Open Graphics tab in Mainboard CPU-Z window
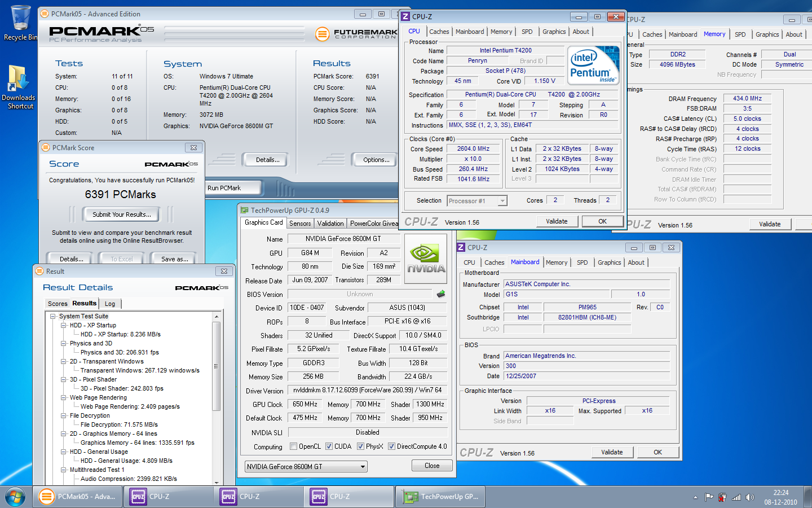Viewport: 812px width, 508px height. tap(609, 262)
